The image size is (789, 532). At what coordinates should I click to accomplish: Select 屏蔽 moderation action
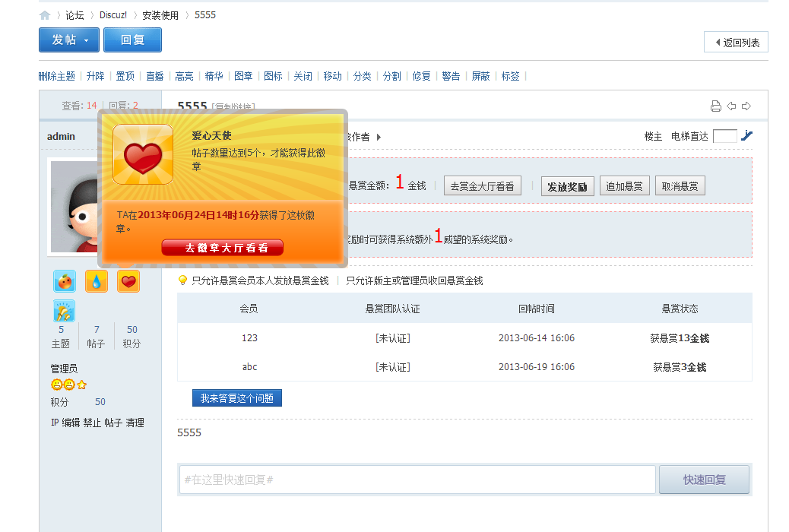(x=480, y=76)
